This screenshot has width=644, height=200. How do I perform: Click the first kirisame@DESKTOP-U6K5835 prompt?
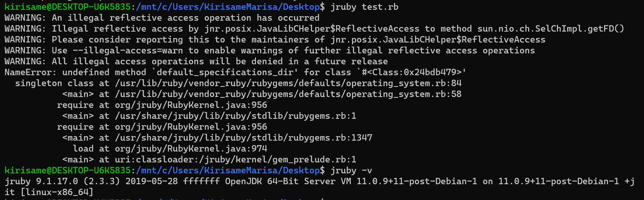[68, 7]
